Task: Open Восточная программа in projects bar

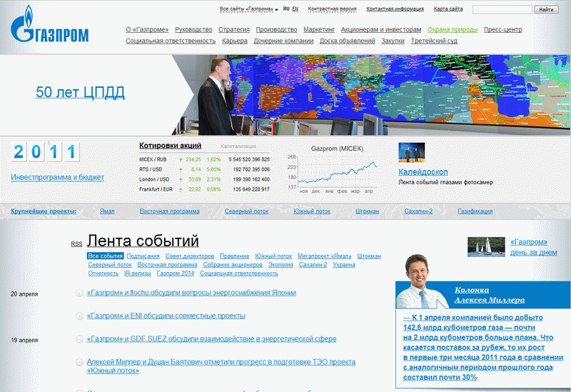Action: click(170, 211)
